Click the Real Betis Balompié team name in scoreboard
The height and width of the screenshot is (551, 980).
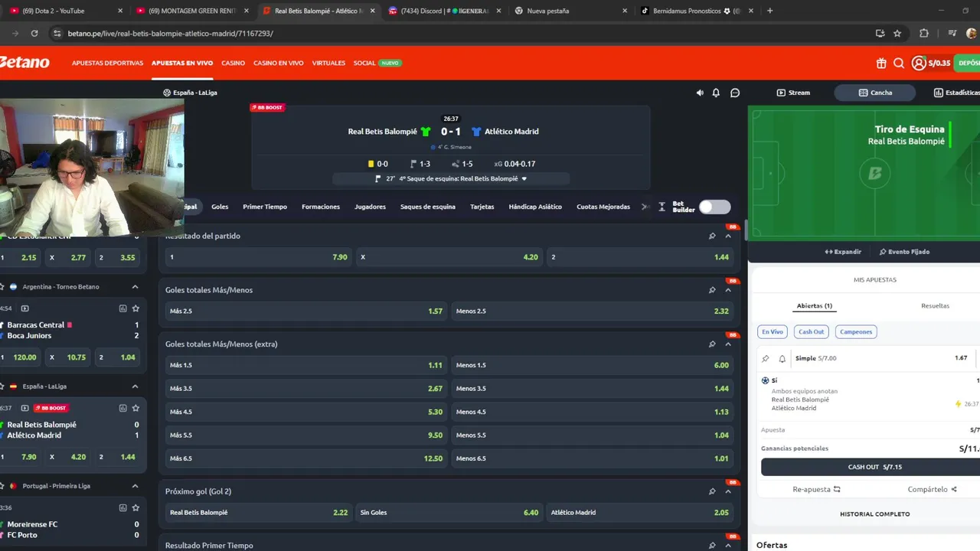[x=382, y=132]
